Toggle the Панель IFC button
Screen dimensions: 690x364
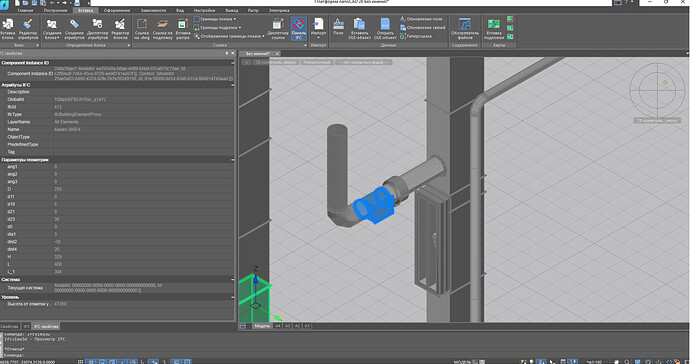[298, 29]
